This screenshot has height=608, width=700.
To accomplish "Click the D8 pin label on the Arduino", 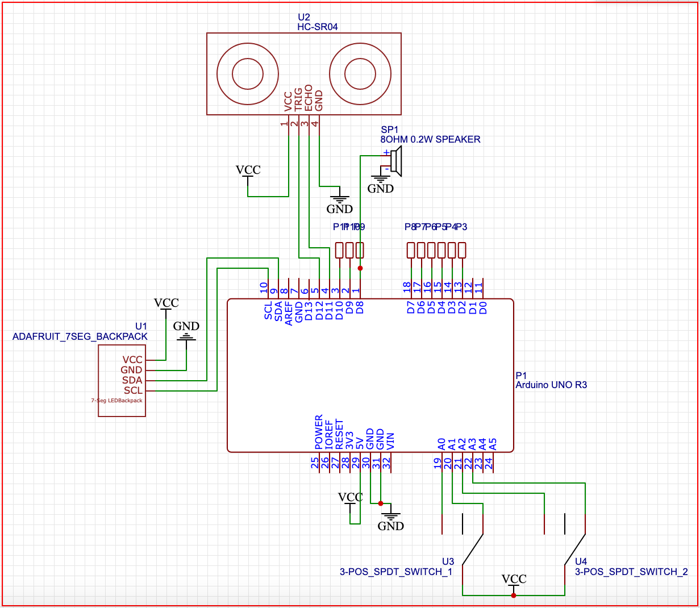I will tap(360, 308).
